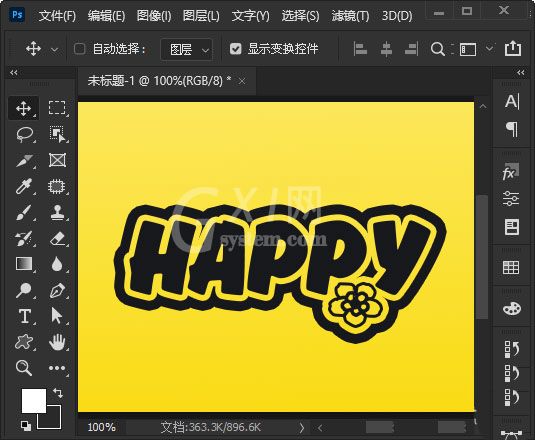Select the Zoom tool in the toolbox

(24, 368)
